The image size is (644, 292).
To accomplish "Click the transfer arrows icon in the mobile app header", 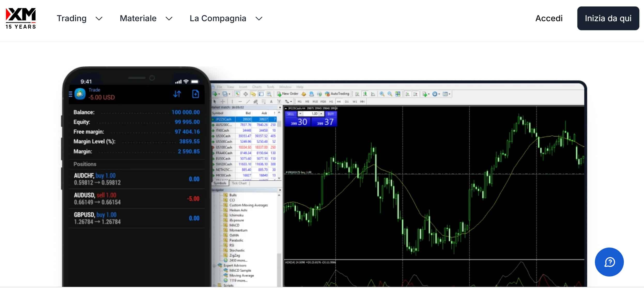I will pos(177,94).
